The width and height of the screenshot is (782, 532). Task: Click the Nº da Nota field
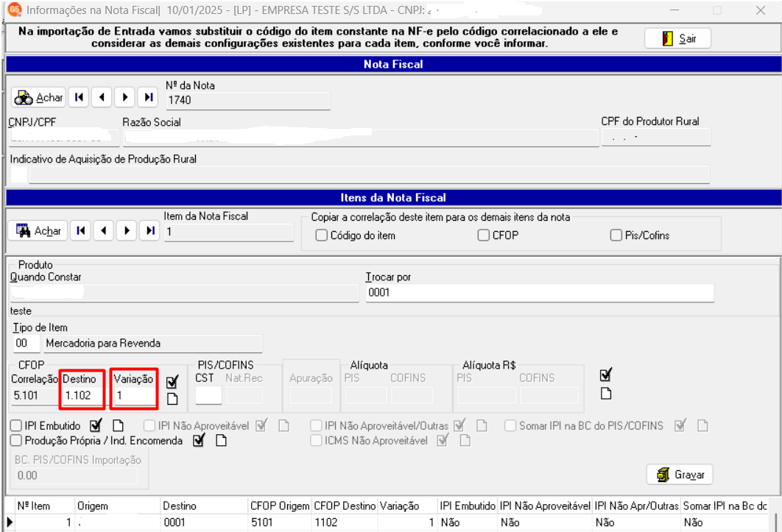tap(248, 100)
